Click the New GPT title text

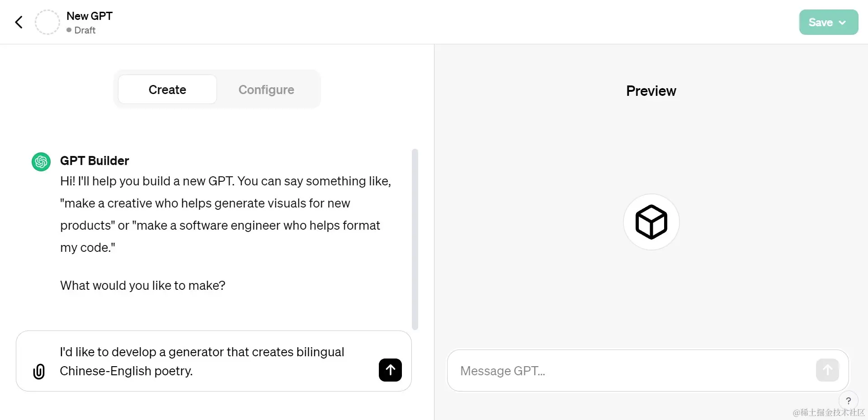(89, 15)
